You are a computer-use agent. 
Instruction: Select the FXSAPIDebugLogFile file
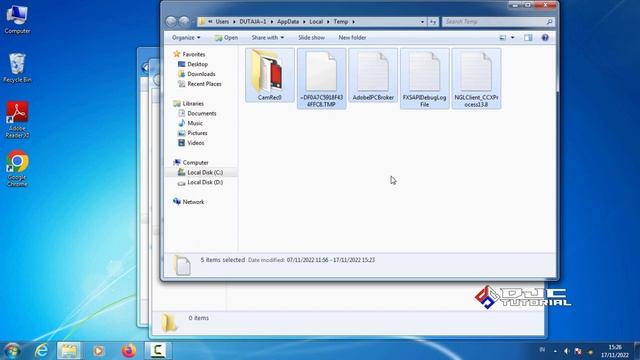pyautogui.click(x=424, y=79)
